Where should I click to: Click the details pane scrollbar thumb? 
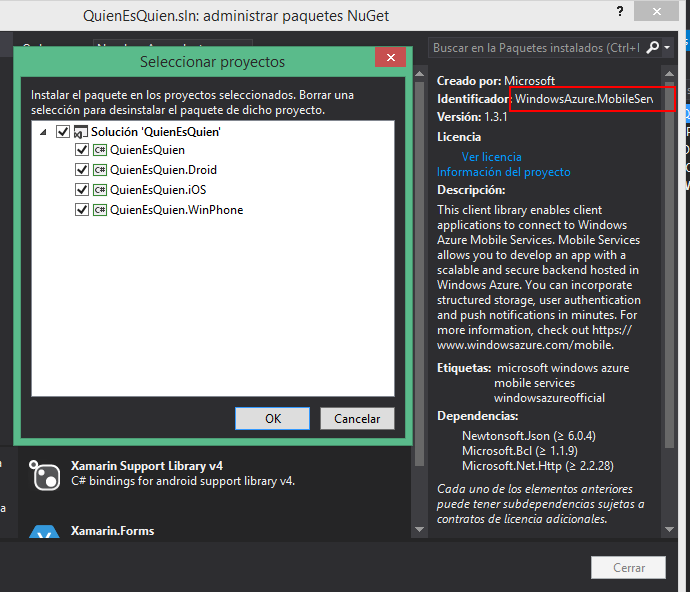[669, 265]
